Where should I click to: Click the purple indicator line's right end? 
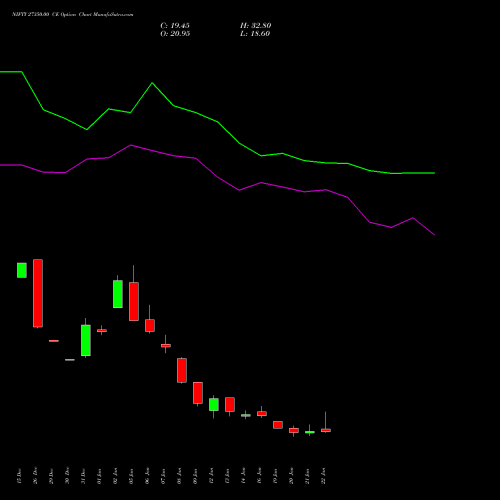(x=434, y=235)
